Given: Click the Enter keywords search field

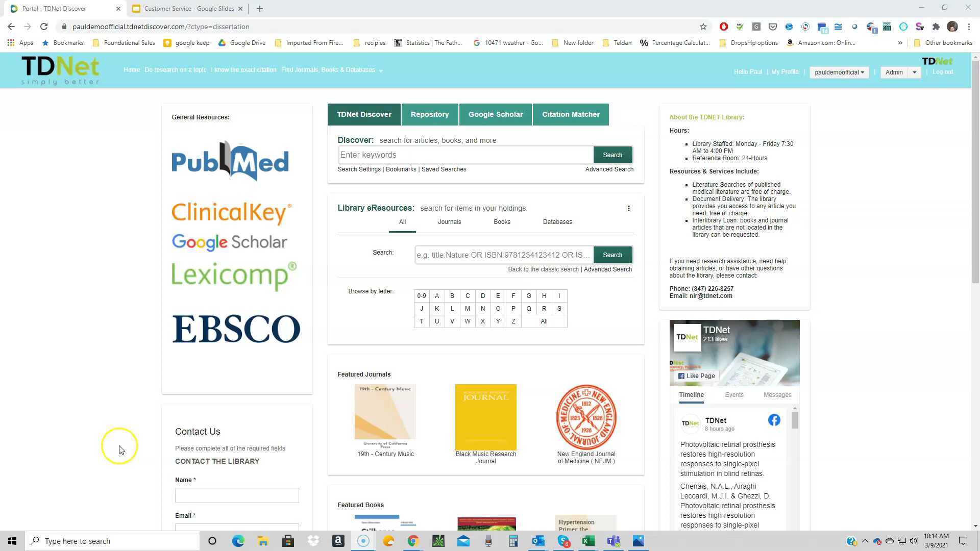Looking at the screenshot, I should [x=464, y=155].
